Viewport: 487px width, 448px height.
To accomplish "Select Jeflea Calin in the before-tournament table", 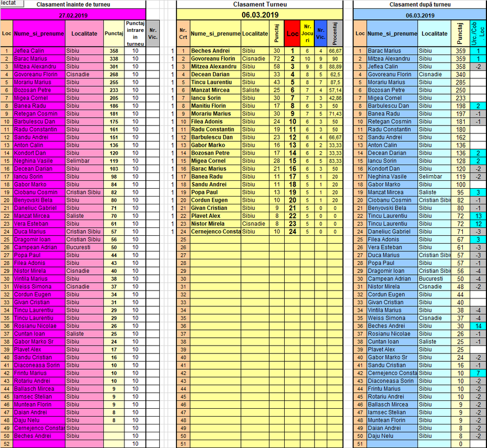I will click(x=39, y=51).
